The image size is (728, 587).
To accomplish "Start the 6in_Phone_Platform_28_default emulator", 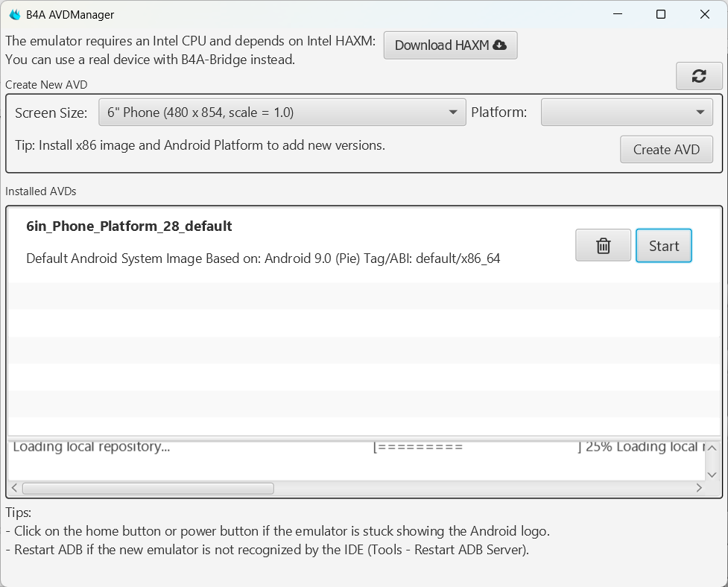I will [x=663, y=246].
